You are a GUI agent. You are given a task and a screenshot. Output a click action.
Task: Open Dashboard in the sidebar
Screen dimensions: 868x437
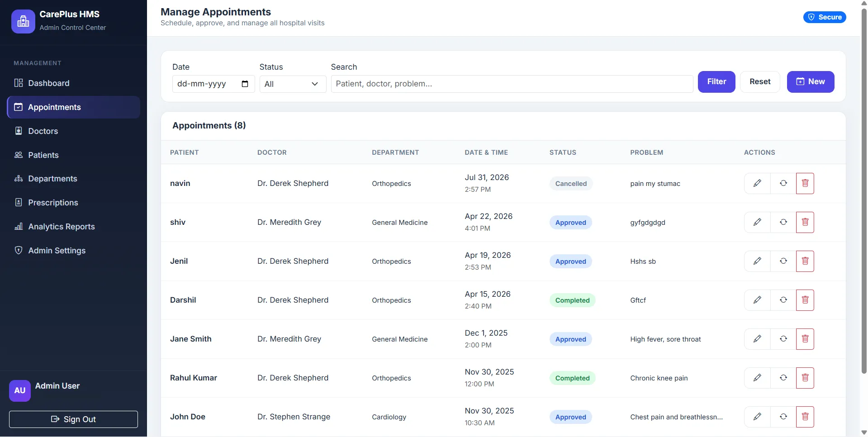(x=74, y=83)
